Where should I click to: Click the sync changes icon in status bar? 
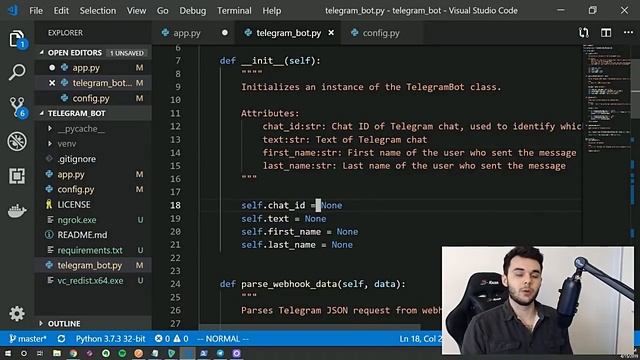coord(61,339)
